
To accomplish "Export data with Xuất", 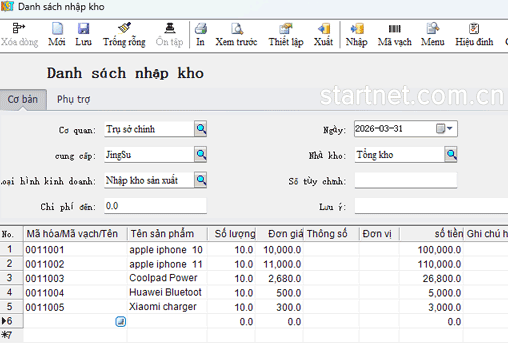I will point(323,35).
